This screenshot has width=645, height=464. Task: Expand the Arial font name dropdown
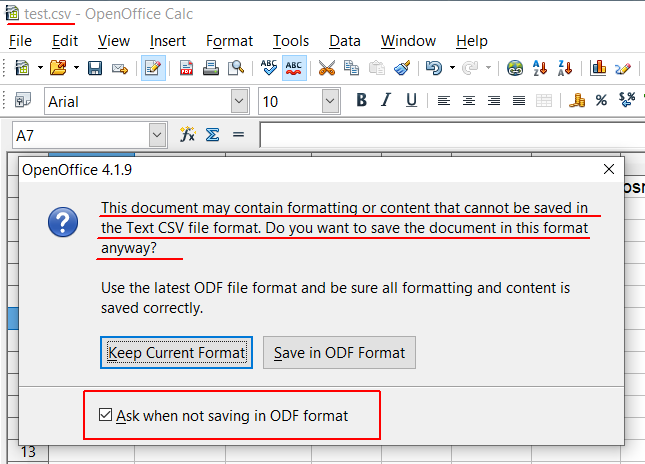click(x=239, y=101)
